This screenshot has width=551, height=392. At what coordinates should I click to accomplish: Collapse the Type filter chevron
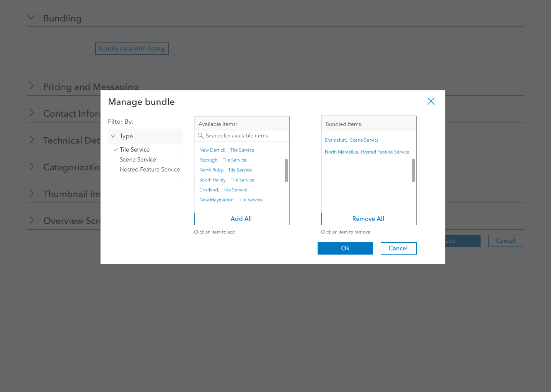click(x=113, y=136)
